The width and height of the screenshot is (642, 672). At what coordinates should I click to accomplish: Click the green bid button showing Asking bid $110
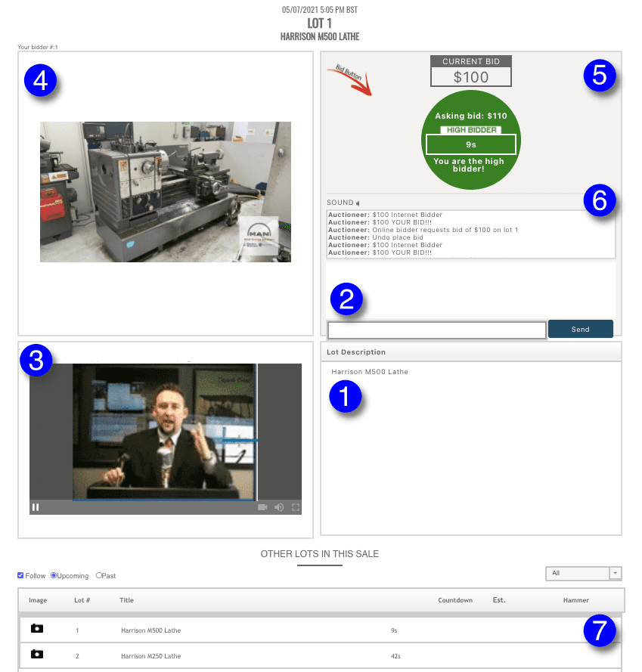[470, 140]
